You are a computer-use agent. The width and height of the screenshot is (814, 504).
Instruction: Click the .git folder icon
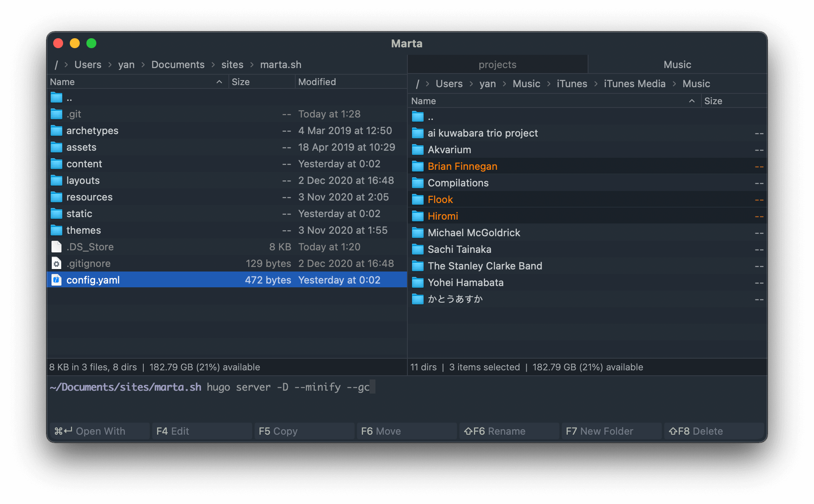(x=57, y=114)
